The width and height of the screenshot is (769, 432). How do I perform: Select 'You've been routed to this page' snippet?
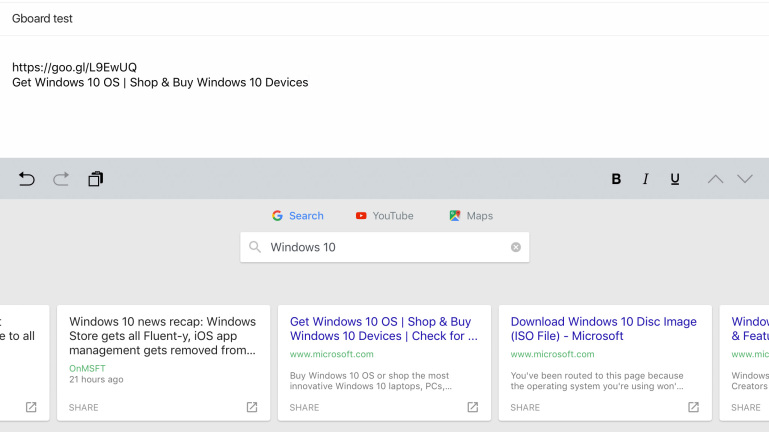coord(597,381)
